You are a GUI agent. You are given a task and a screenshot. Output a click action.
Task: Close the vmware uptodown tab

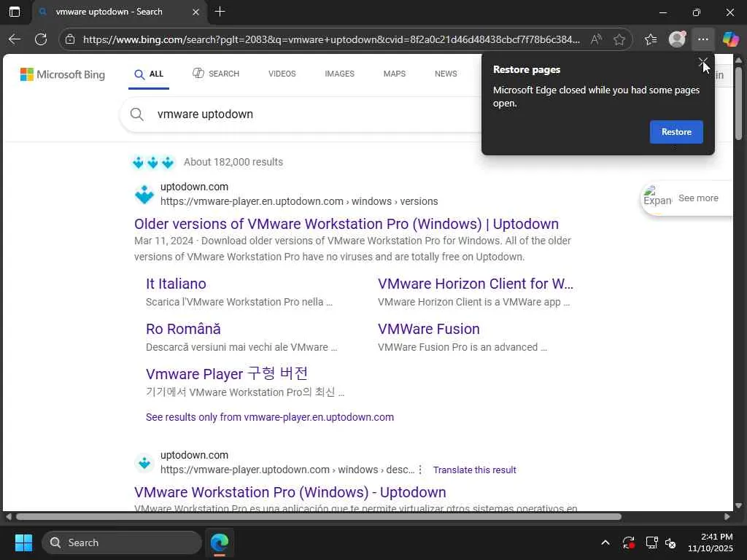[196, 12]
